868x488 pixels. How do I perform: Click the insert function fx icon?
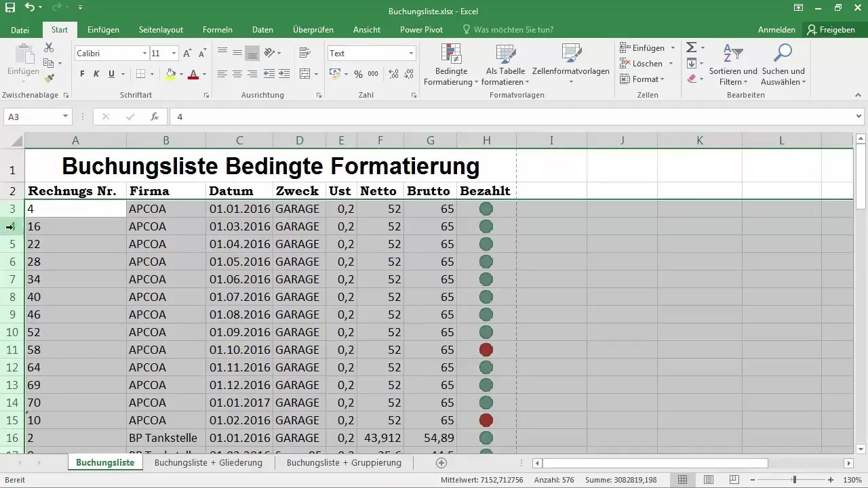155,117
